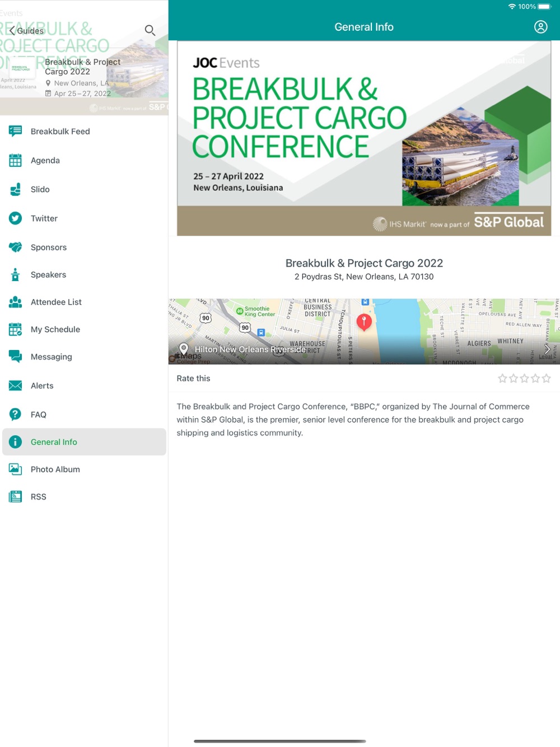Select Agenda menu label

45,161
